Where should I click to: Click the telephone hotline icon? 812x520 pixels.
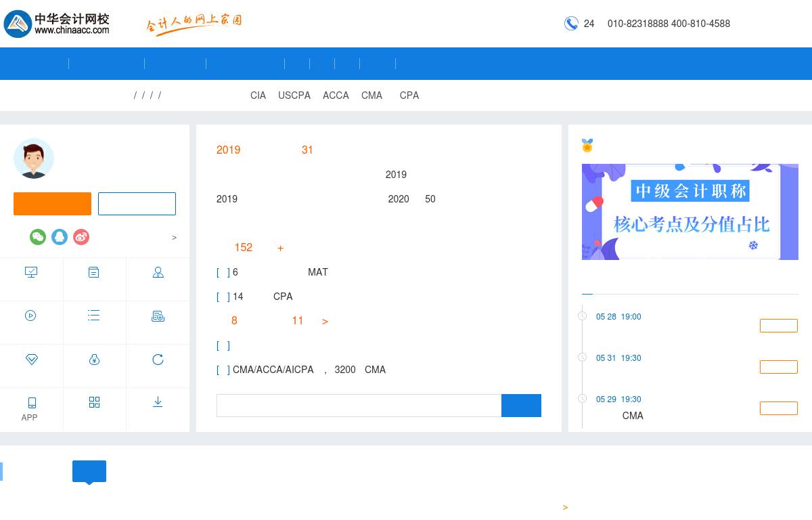(571, 24)
